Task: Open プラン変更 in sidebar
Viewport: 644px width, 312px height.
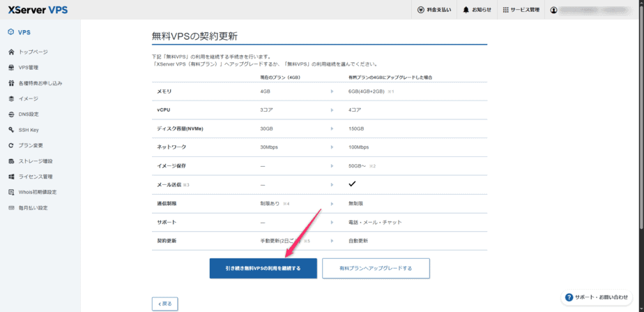Action: coord(31,145)
